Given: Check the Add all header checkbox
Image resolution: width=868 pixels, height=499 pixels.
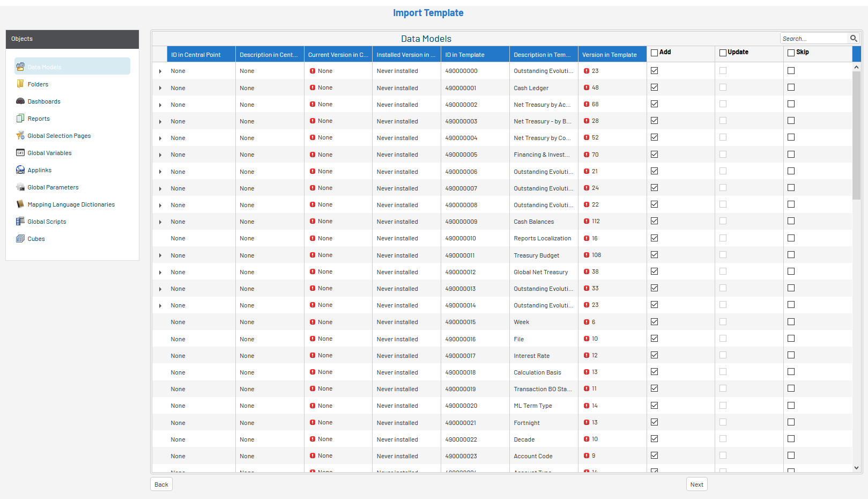Looking at the screenshot, I should (x=654, y=53).
